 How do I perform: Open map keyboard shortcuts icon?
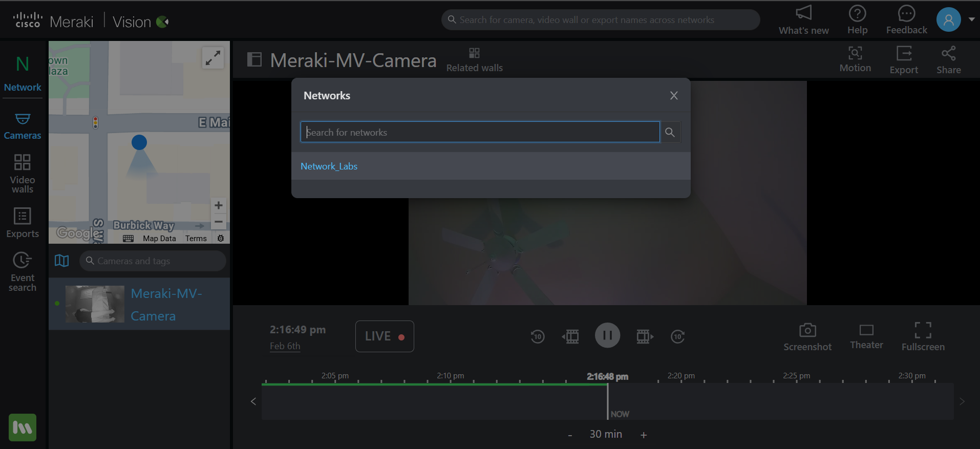(x=129, y=239)
